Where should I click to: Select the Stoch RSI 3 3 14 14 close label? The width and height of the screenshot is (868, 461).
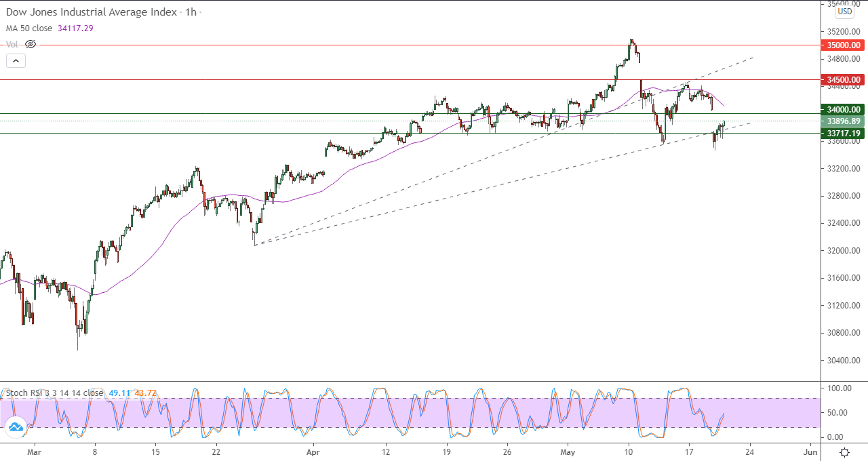pyautogui.click(x=55, y=393)
